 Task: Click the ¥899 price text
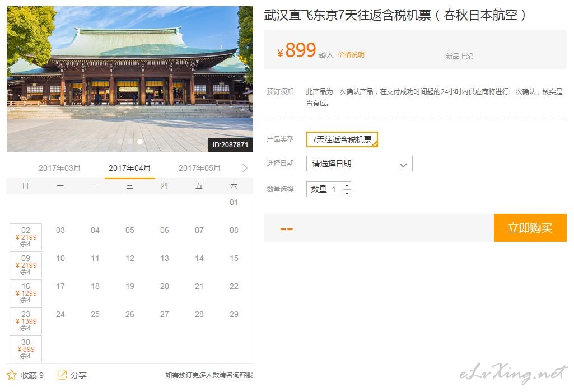point(296,50)
